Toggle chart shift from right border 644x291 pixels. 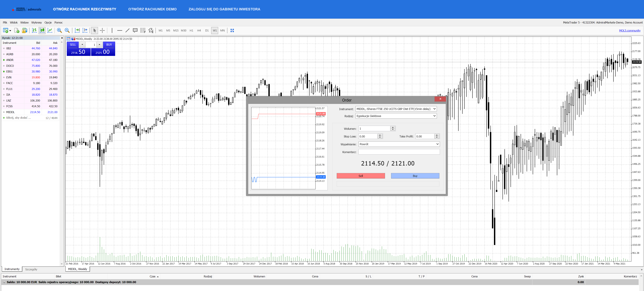[85, 31]
